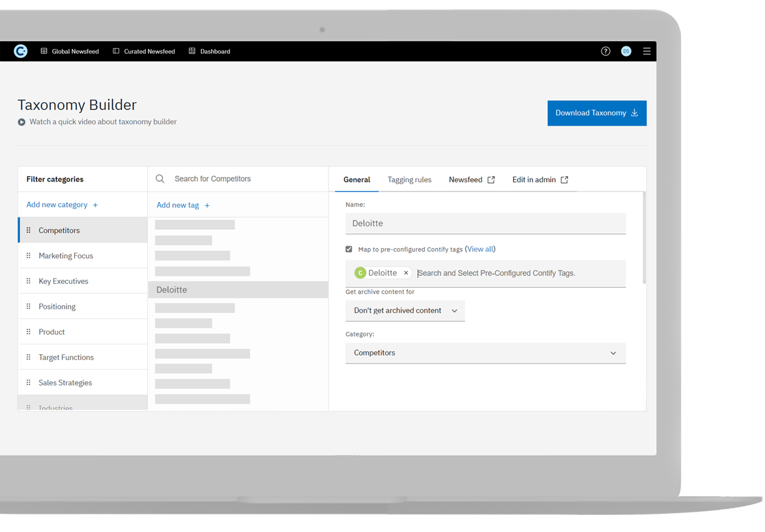The height and width of the screenshot is (532, 765).
Task: Click the user avatar icon
Action: click(626, 51)
